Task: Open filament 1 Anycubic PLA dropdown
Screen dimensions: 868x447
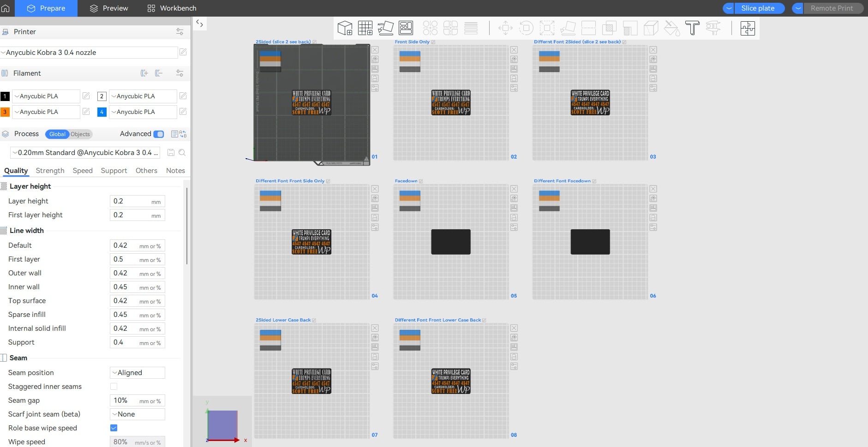Action: (x=46, y=96)
